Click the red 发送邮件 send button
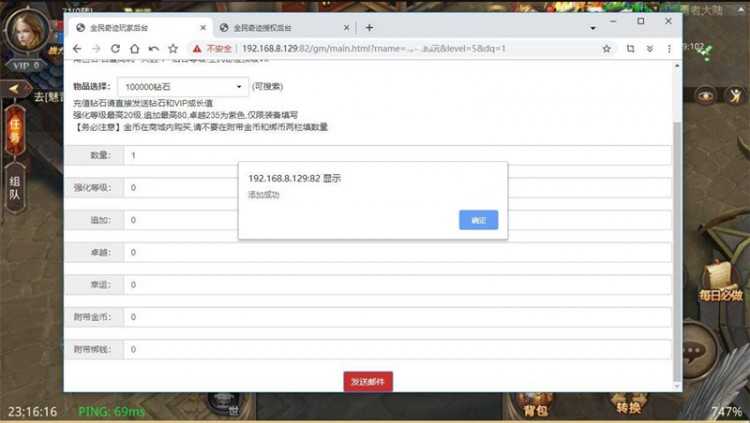The width and height of the screenshot is (750, 423). pos(368,382)
